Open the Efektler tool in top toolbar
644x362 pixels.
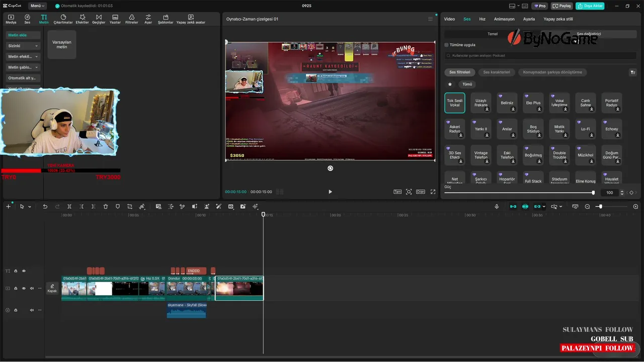point(82,19)
